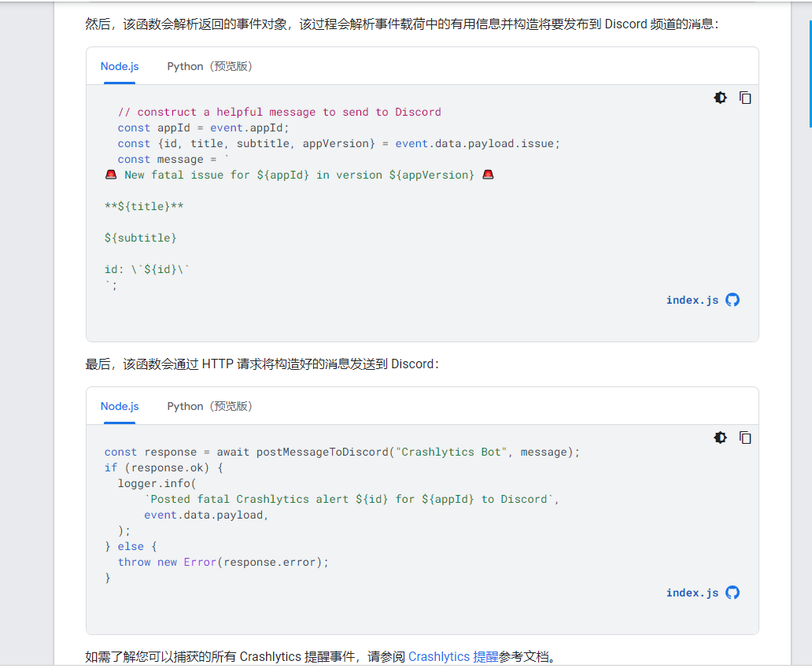This screenshot has height=672, width=812.
Task: Select Node.js tab in second code block
Action: click(120, 406)
